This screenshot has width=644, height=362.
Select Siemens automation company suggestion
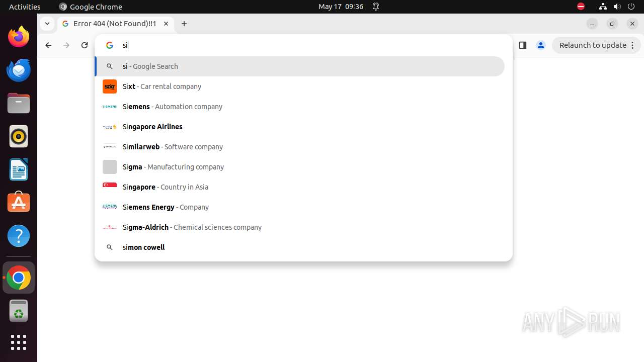tap(300, 107)
